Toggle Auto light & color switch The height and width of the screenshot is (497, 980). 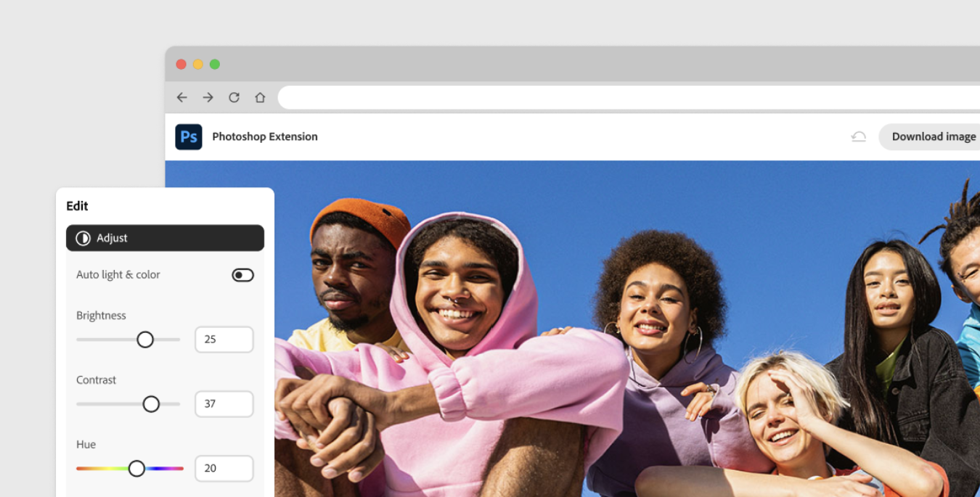point(242,275)
